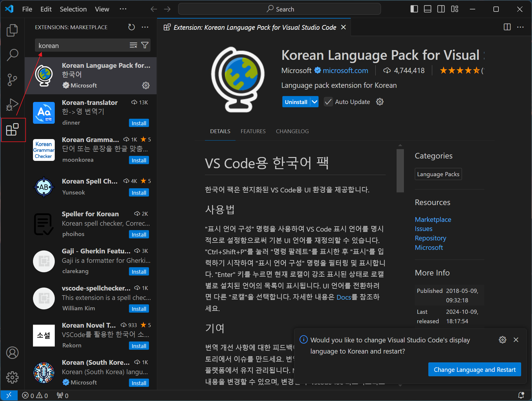532x401 pixels.
Task: Open the Accounts menu icon
Action: [x=12, y=353]
